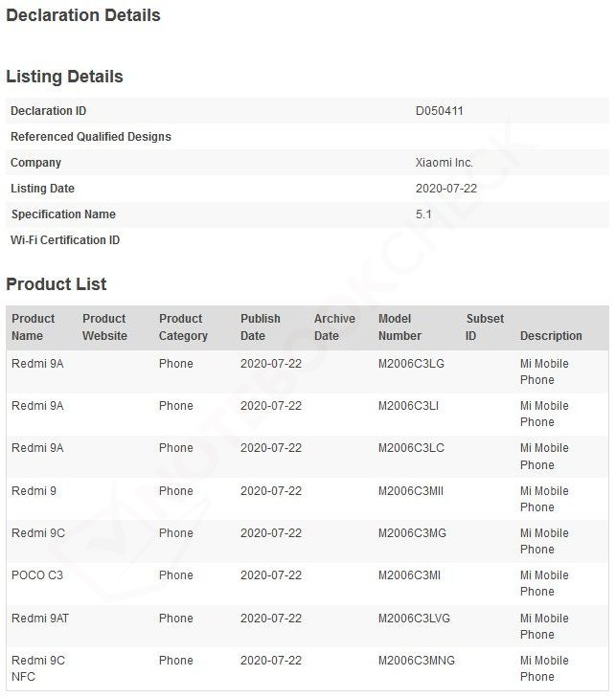This screenshot has width=616, height=698.
Task: Click model number M2006C3LG
Action: pyautogui.click(x=411, y=364)
